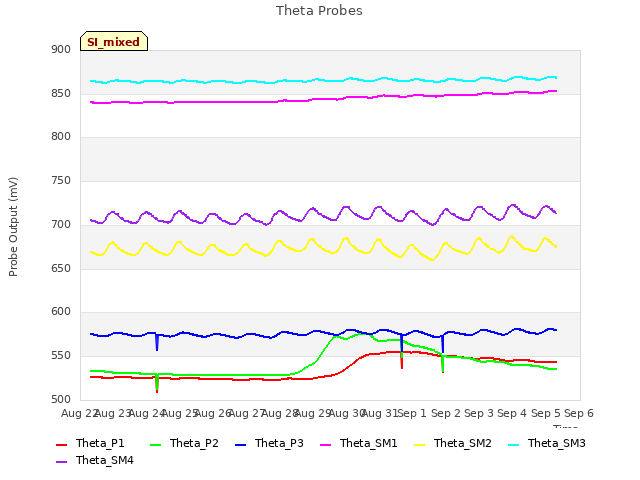Toggle Theta_SM2 legend entry
Screen dimensions: 640x480
[453, 443]
